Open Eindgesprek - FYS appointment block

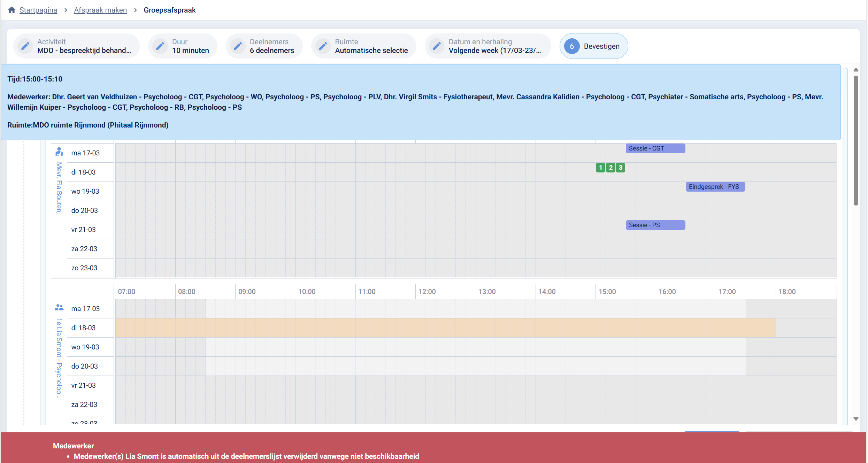pos(715,187)
